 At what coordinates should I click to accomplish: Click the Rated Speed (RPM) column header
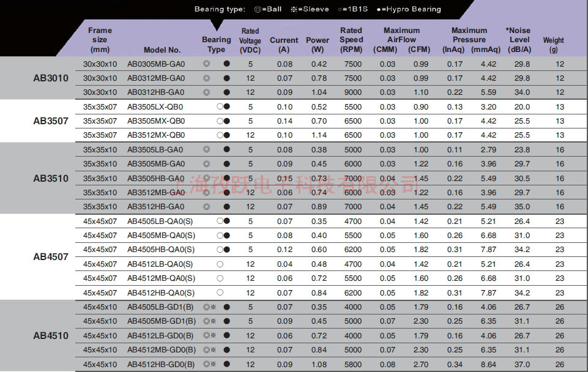(351, 40)
